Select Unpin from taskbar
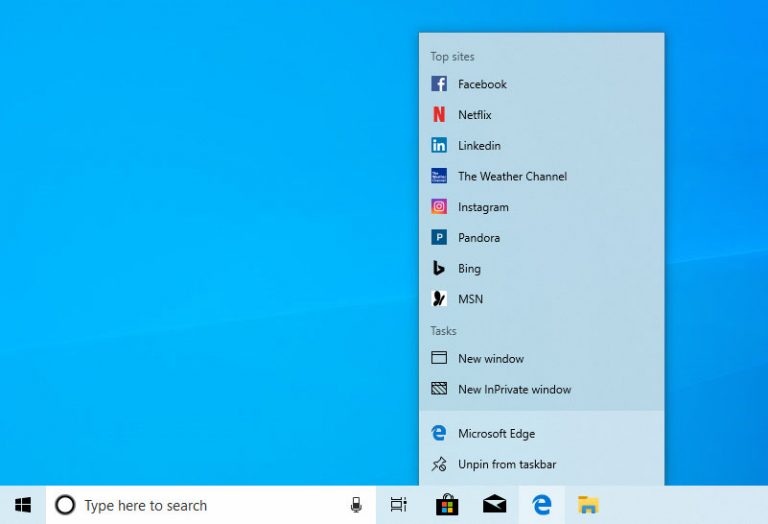The height and width of the screenshot is (524, 768). click(x=506, y=465)
